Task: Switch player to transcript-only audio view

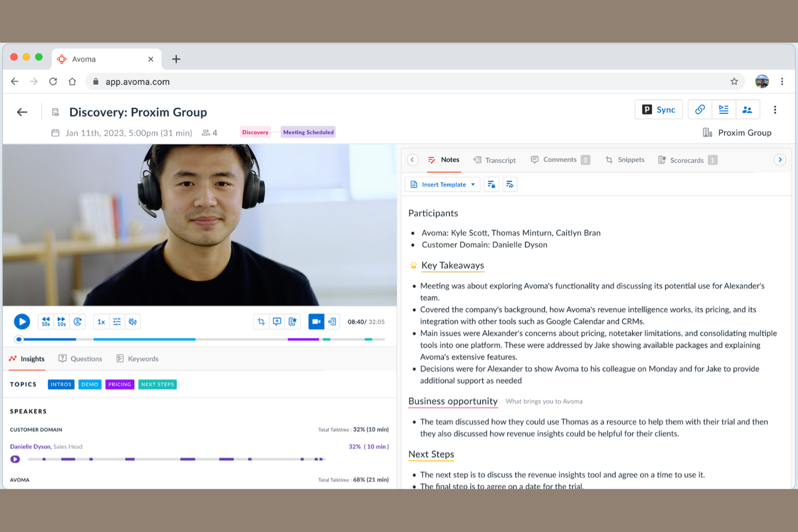Action: click(332, 321)
